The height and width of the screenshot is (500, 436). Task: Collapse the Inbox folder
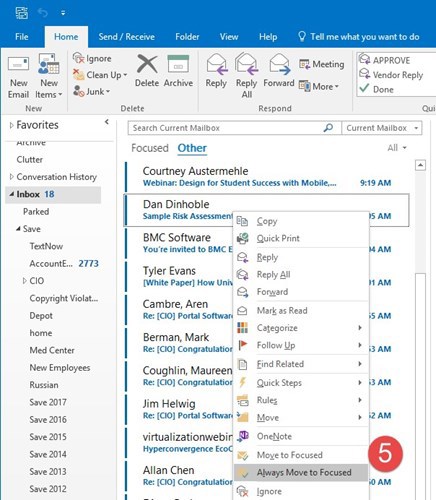click(11, 194)
